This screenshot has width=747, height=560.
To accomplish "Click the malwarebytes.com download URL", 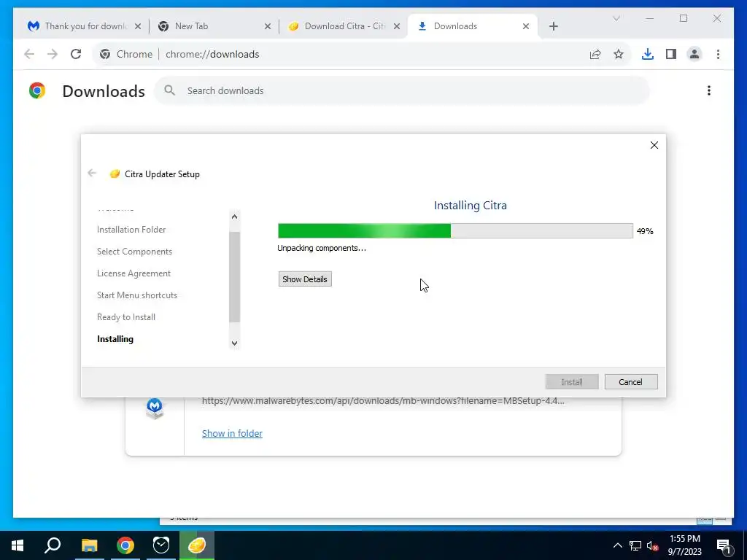I will point(383,401).
